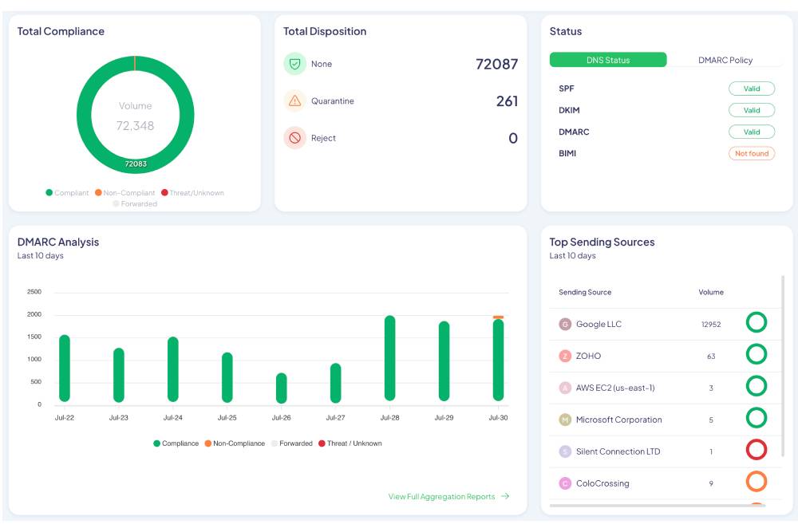Click the Top Sending Sources vertical scrollbar
798x532 pixels.
(x=783, y=359)
